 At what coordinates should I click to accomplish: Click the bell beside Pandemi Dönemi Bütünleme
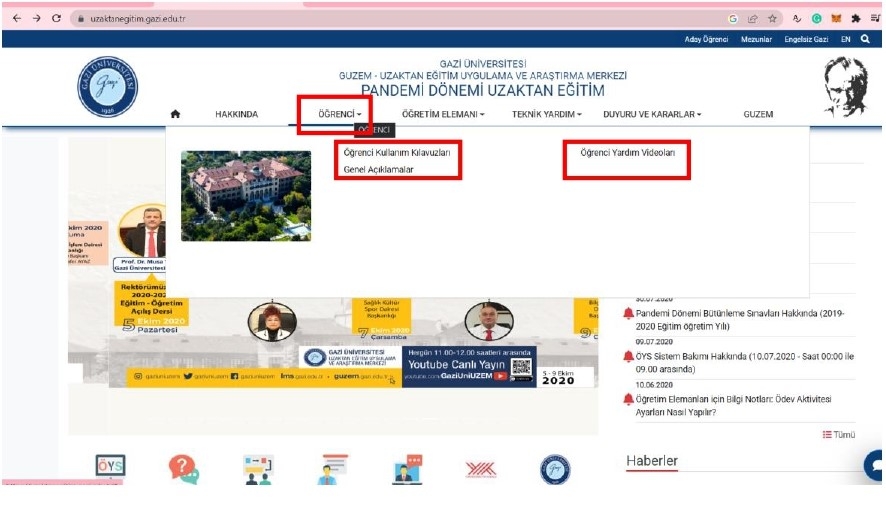[628, 313]
